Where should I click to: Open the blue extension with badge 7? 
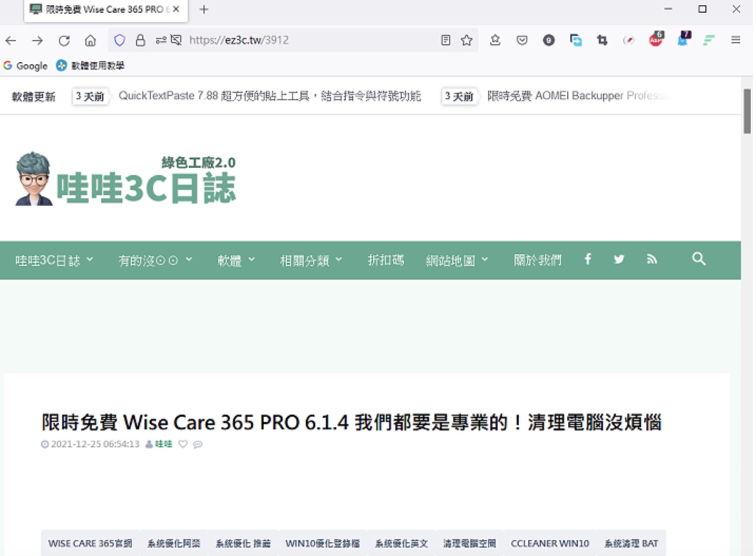(683, 39)
